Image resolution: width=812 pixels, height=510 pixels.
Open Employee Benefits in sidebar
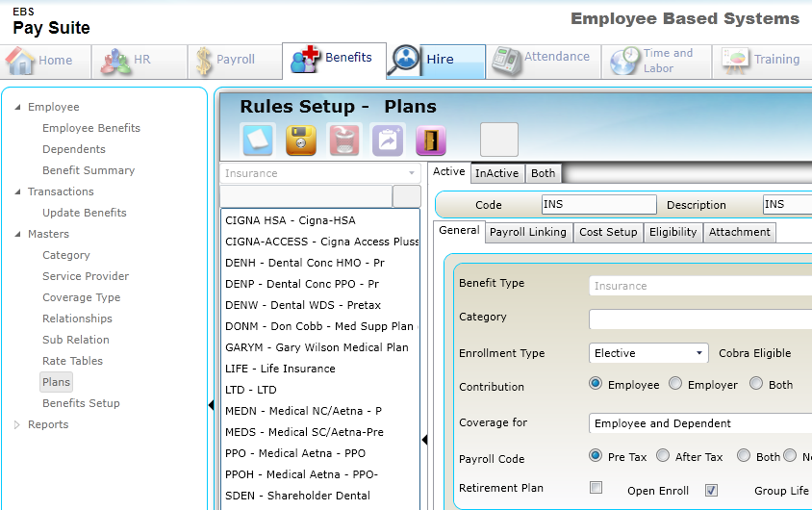(91, 128)
